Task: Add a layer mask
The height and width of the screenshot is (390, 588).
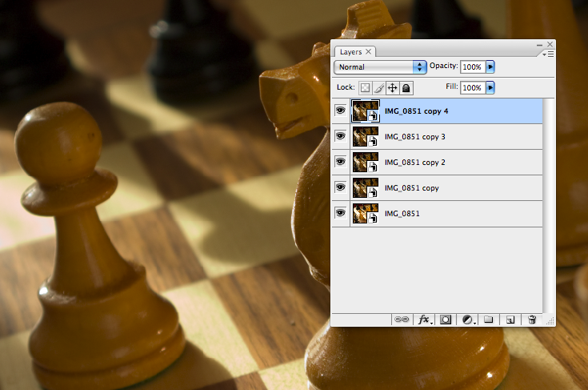Action: pos(446,320)
